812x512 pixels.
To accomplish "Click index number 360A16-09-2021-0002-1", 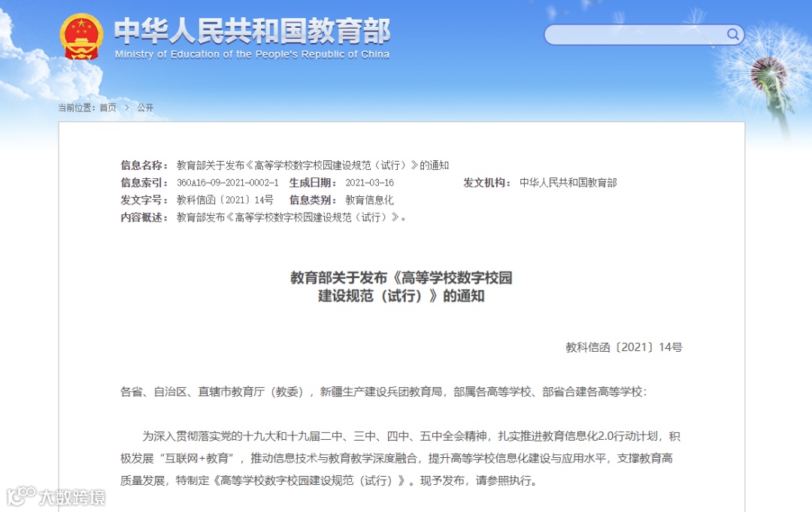I will [x=227, y=183].
